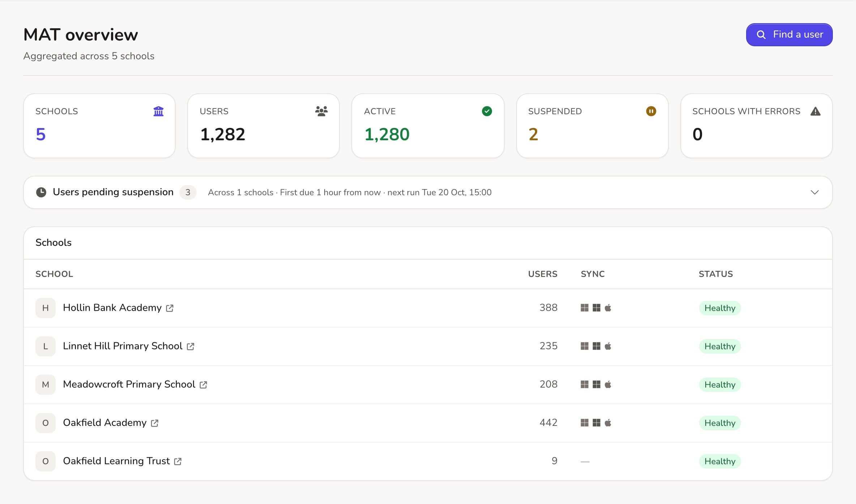
Task: Click the M avatar for Meadowcroft Primary School
Action: (x=46, y=385)
